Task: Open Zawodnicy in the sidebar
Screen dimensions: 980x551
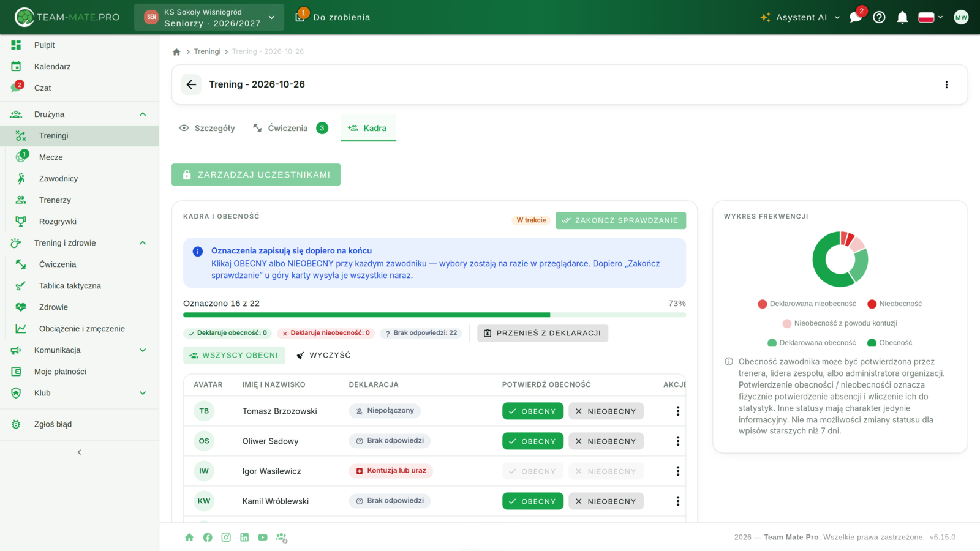Action: (80, 179)
